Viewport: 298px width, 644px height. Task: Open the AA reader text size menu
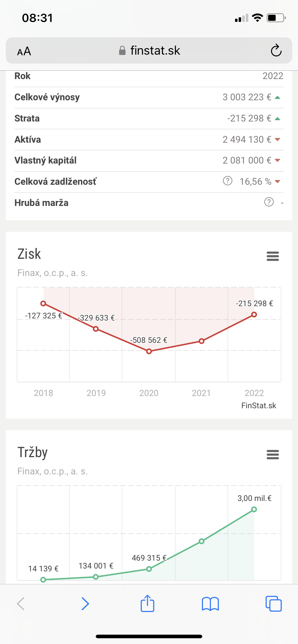point(24,51)
